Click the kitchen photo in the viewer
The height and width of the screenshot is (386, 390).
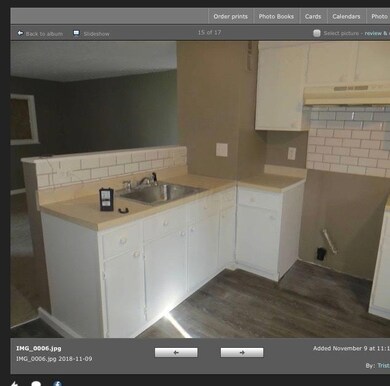pyautogui.click(x=200, y=189)
